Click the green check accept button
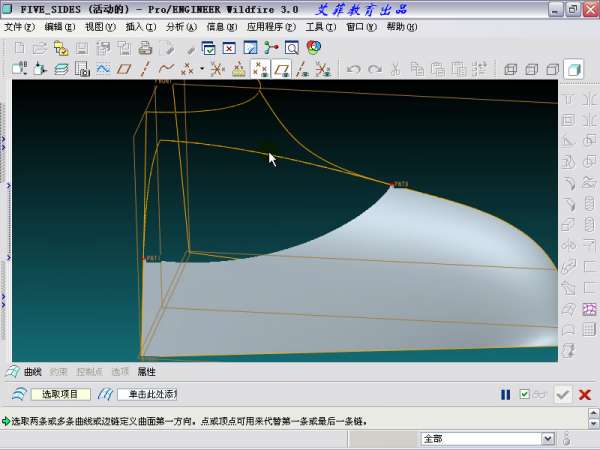This screenshot has width=600, height=450. [562, 395]
